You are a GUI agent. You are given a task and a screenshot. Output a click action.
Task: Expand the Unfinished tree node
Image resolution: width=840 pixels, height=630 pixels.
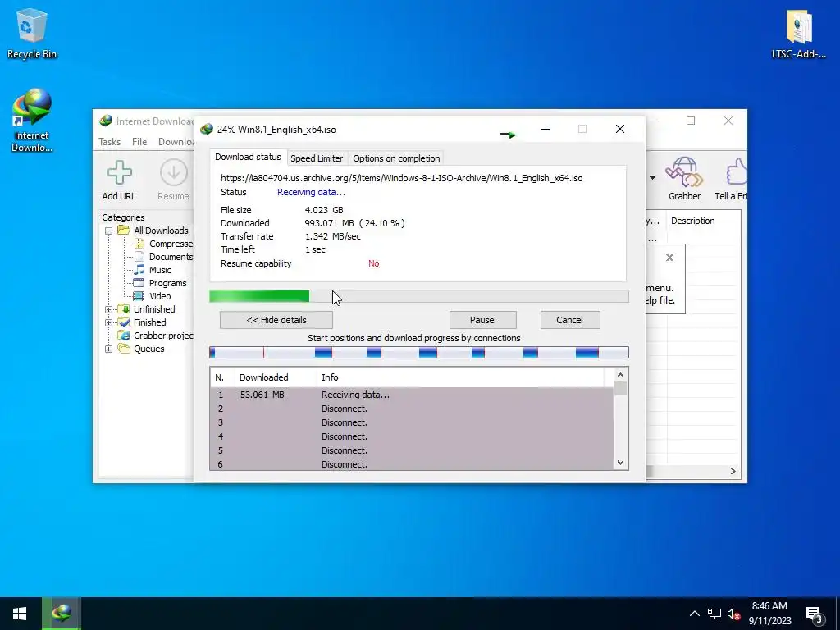coord(109,309)
